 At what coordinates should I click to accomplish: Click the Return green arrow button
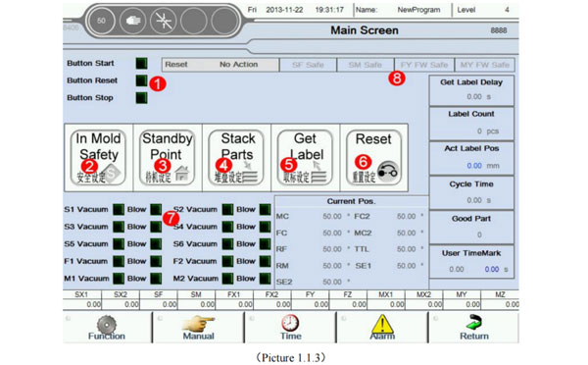click(474, 328)
